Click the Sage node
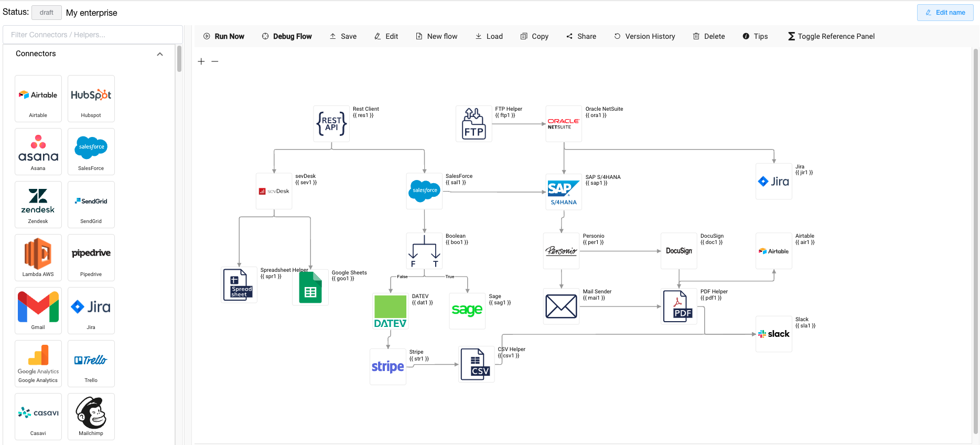This screenshot has width=980, height=445. click(x=467, y=311)
